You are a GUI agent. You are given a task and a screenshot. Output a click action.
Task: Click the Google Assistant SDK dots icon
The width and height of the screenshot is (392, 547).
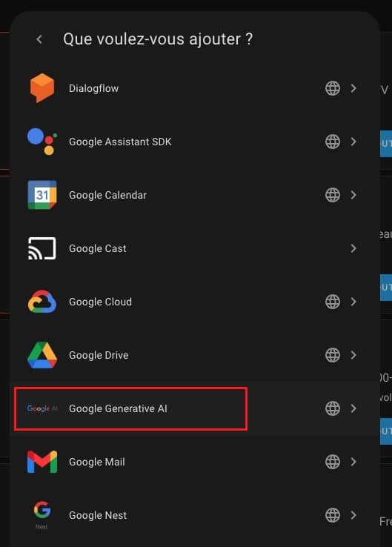click(42, 142)
